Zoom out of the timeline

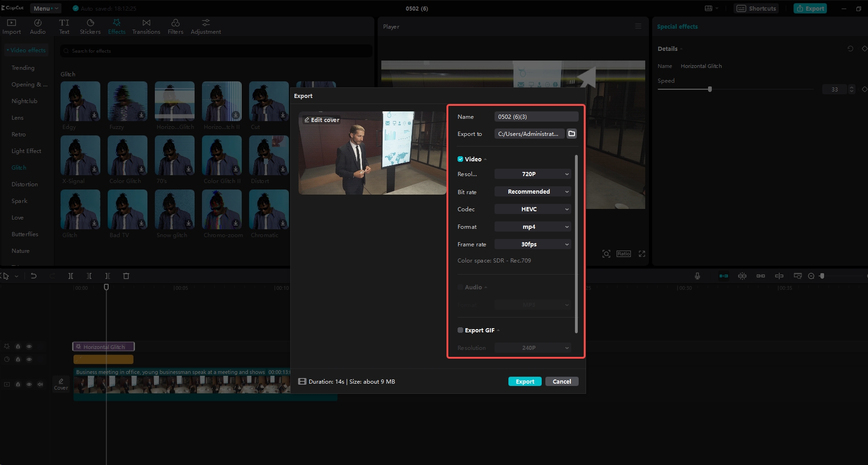tap(811, 275)
